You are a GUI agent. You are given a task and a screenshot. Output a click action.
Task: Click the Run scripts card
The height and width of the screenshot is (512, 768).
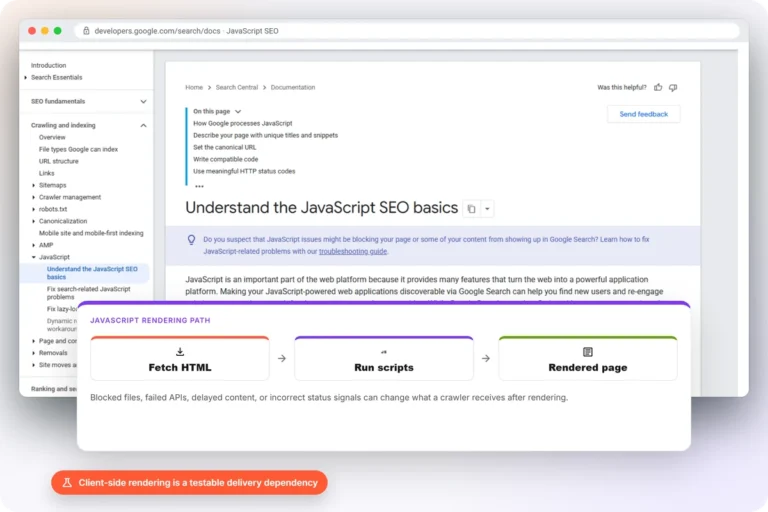pos(384,359)
